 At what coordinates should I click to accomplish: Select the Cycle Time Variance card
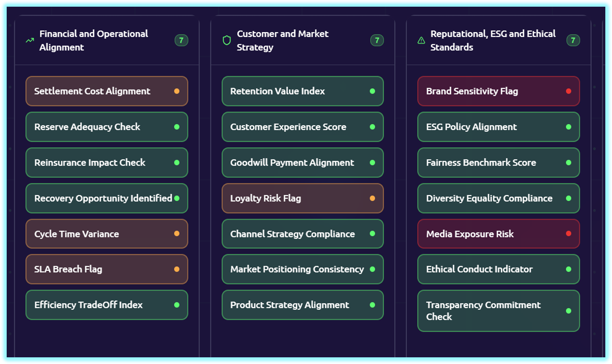pos(107,234)
